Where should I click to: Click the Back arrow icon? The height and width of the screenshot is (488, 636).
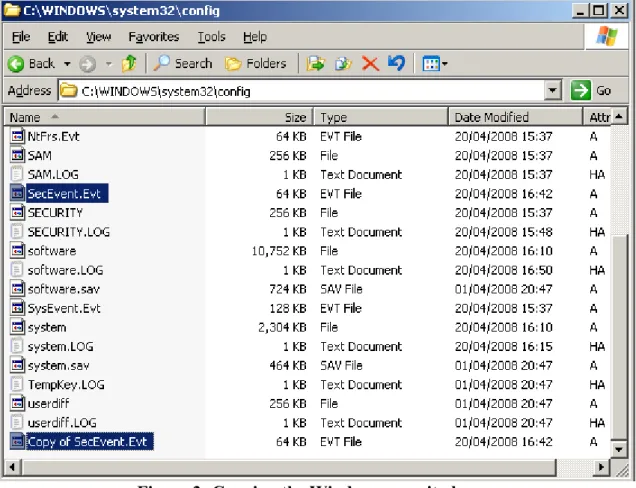point(16,64)
